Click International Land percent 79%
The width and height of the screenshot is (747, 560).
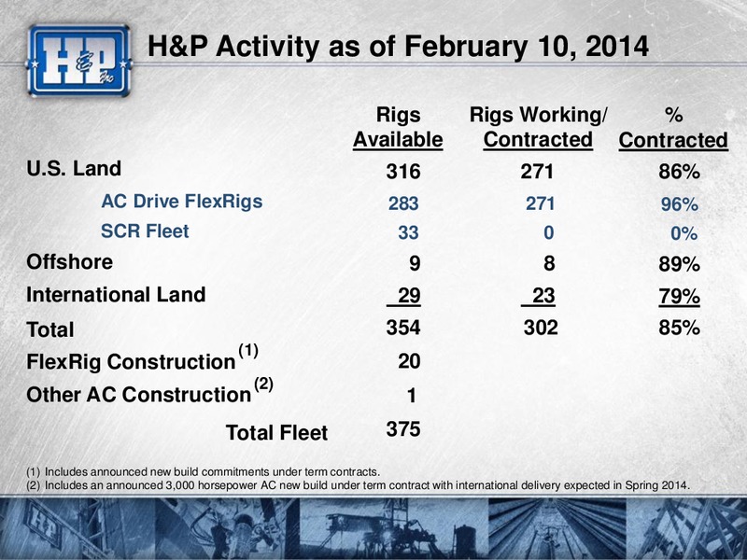point(679,297)
